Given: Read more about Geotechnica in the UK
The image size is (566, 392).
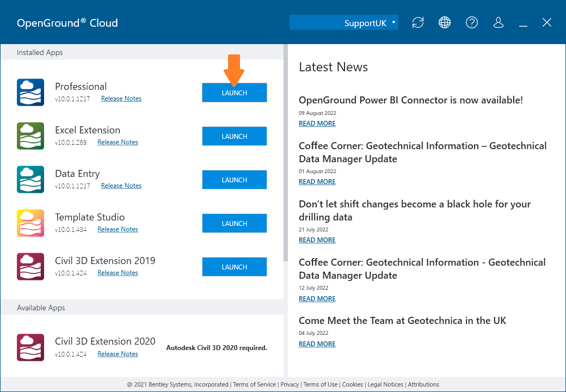Looking at the screenshot, I should click(x=317, y=344).
